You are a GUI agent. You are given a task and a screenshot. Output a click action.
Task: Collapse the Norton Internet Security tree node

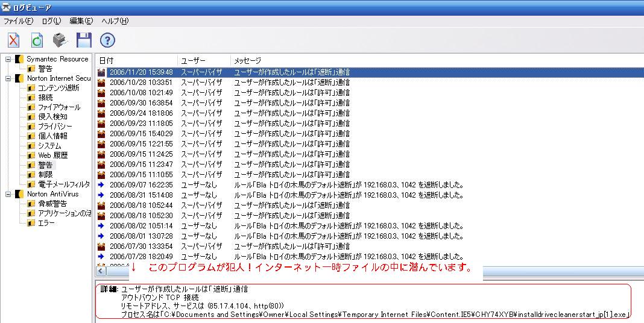tap(8, 78)
